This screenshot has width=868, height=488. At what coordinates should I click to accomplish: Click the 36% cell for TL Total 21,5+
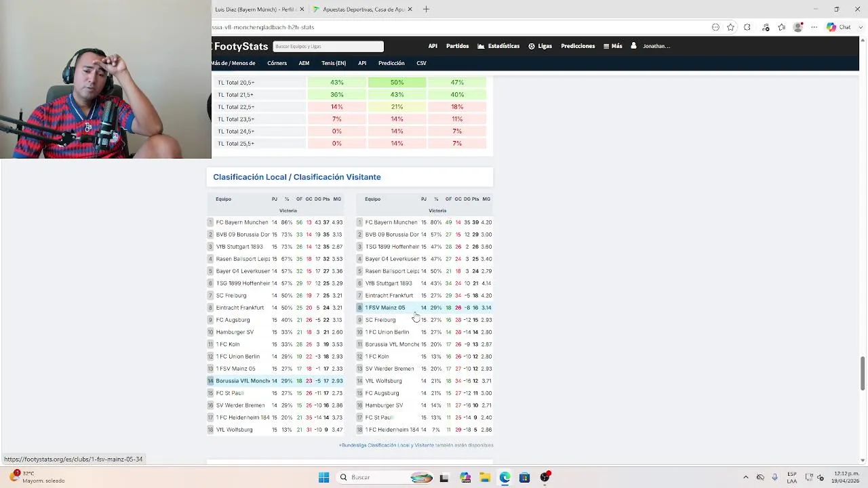(x=337, y=95)
